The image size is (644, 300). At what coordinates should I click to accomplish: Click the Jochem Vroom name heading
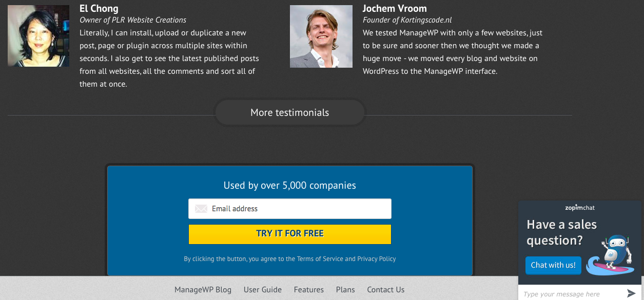(x=395, y=8)
